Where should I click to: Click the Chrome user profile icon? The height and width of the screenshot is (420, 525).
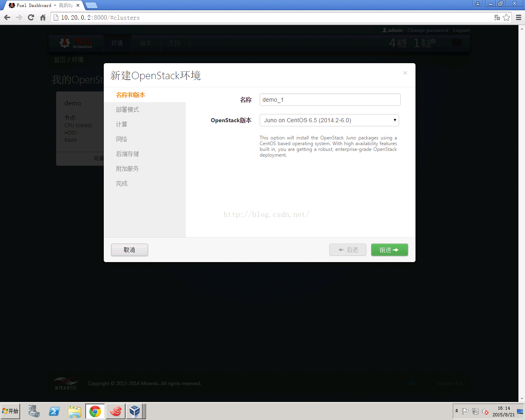coord(478,3)
